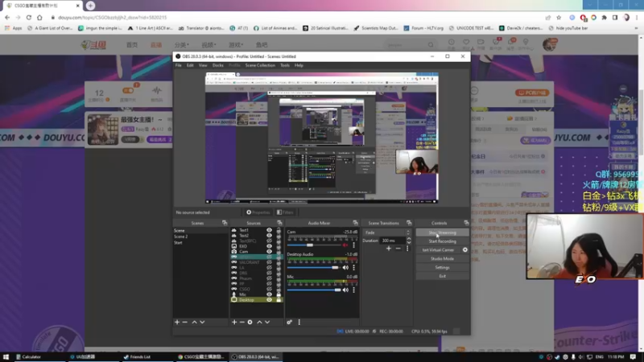Open transition properties three-dot menu
Viewport: 644px width, 362px height.
pos(407,249)
